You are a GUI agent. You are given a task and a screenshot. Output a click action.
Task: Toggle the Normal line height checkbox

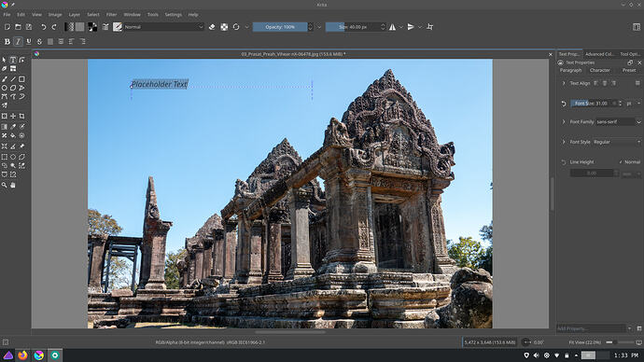621,162
